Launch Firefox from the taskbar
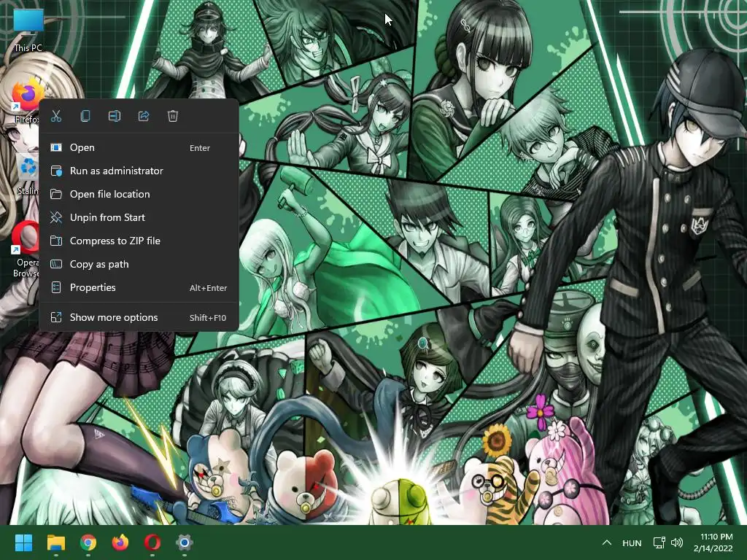Viewport: 747px width, 560px height. (120, 542)
